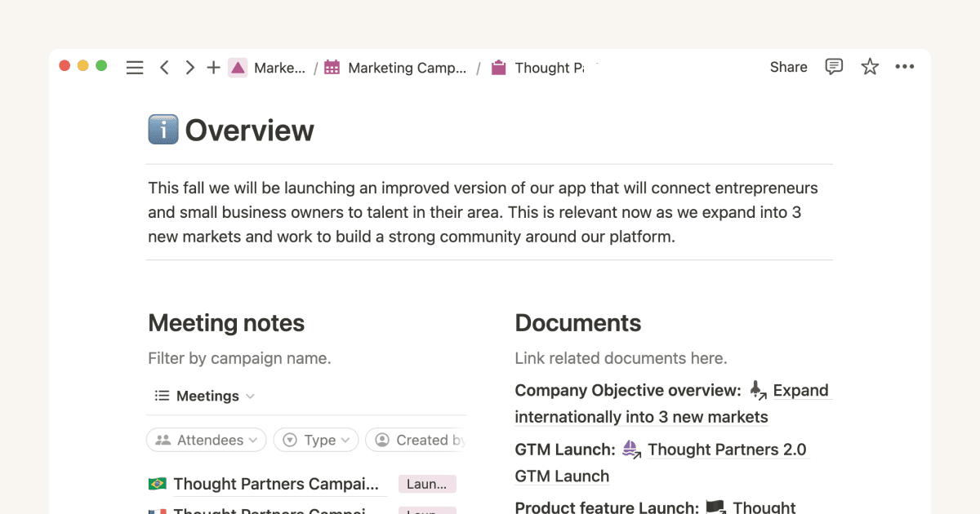Image resolution: width=980 pixels, height=514 pixels.
Task: Open the page options ellipsis menu
Action: pos(905,67)
